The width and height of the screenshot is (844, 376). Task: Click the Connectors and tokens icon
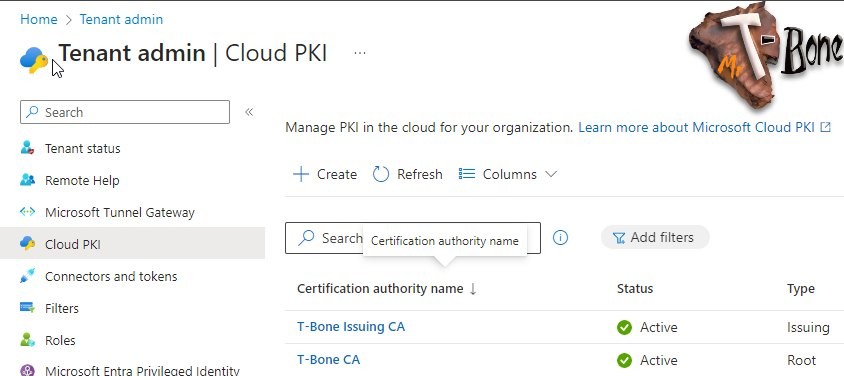coord(27,276)
